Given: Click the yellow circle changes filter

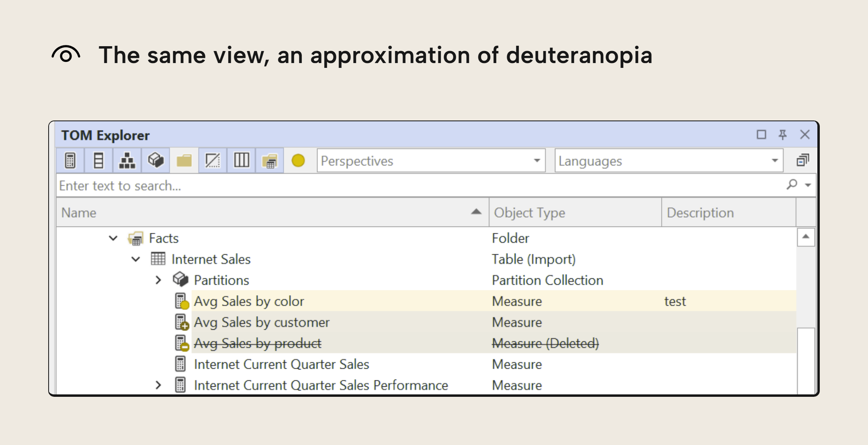Looking at the screenshot, I should coord(298,161).
